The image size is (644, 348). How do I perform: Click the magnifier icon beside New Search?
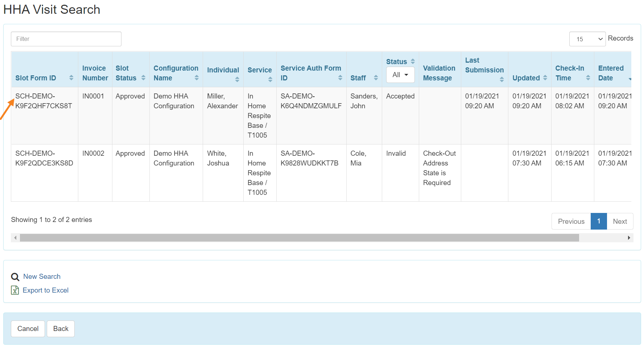point(15,277)
